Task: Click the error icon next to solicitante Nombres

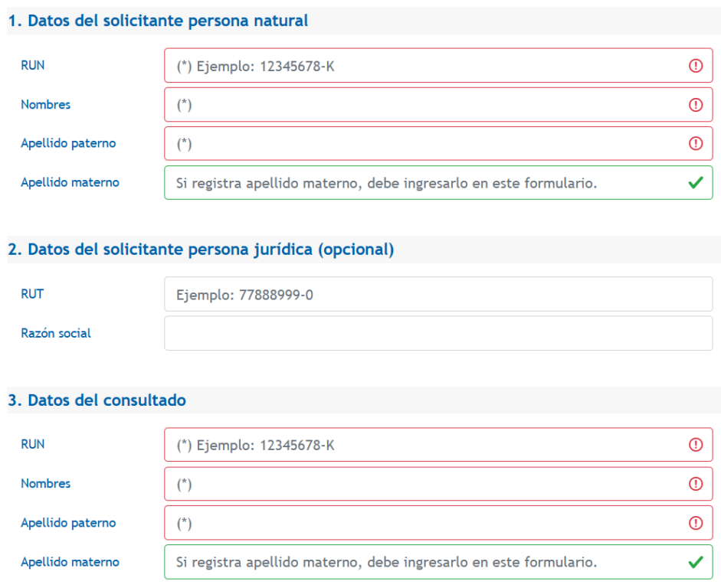Action: [696, 104]
